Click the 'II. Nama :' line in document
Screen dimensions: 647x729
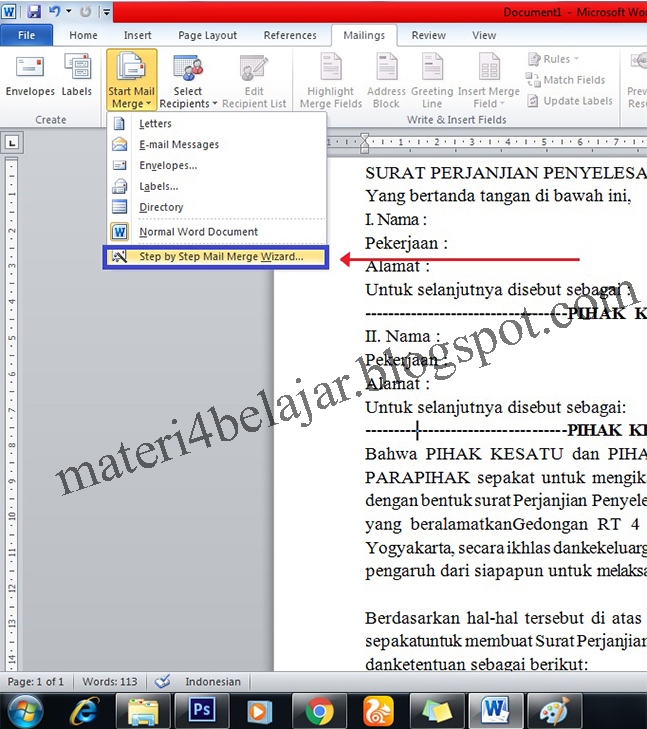(403, 336)
